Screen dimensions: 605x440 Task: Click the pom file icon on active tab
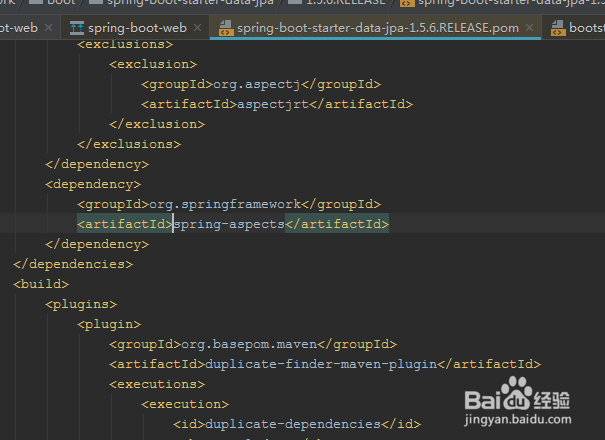pyautogui.click(x=226, y=28)
